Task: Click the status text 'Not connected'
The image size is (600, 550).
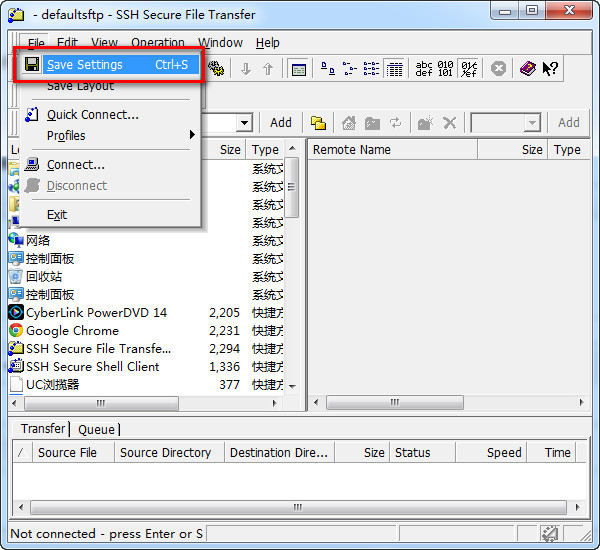Action: point(53,534)
